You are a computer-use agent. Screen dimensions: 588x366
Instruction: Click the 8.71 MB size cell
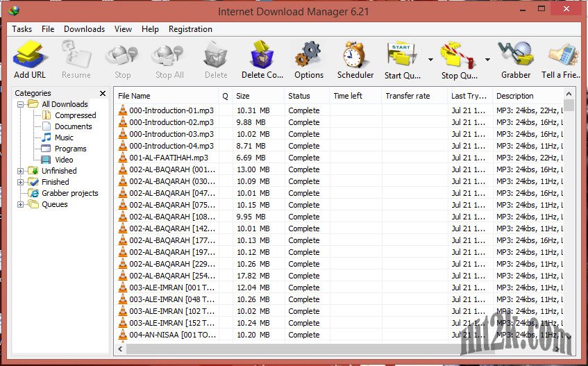251,146
